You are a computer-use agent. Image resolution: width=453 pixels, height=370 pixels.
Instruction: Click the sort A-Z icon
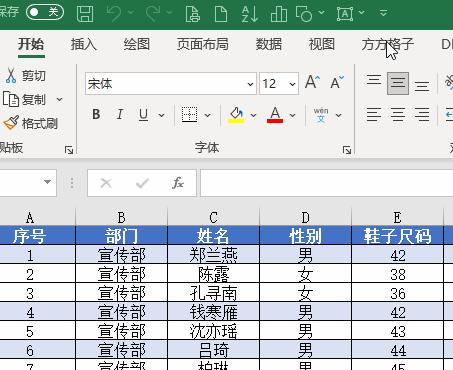[x=249, y=13]
